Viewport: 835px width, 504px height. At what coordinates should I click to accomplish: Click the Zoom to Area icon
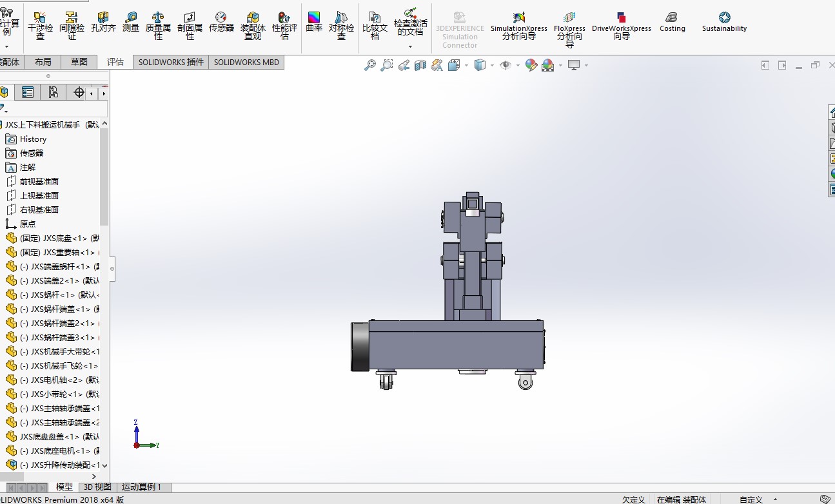(x=387, y=65)
